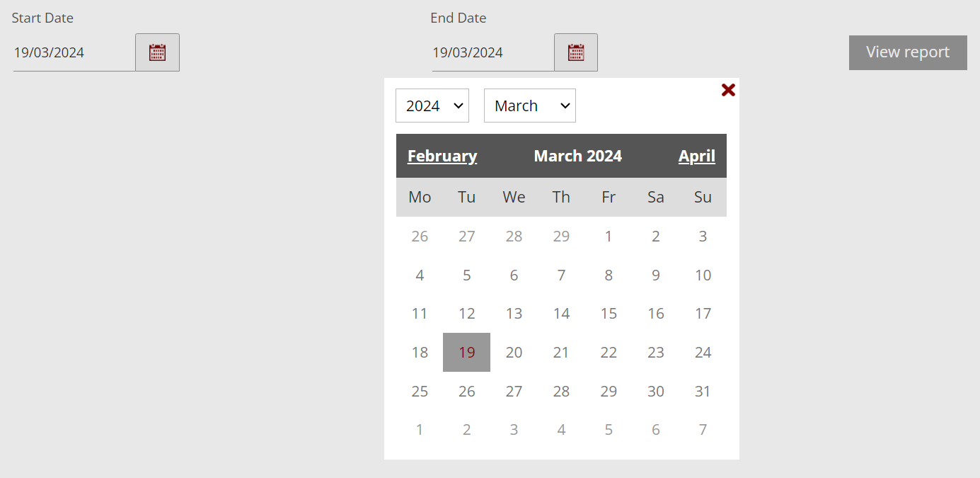Go to the previous month, February

442,156
